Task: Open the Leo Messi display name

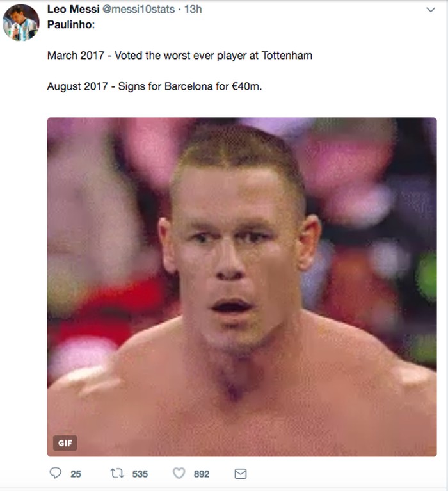Action: click(73, 9)
